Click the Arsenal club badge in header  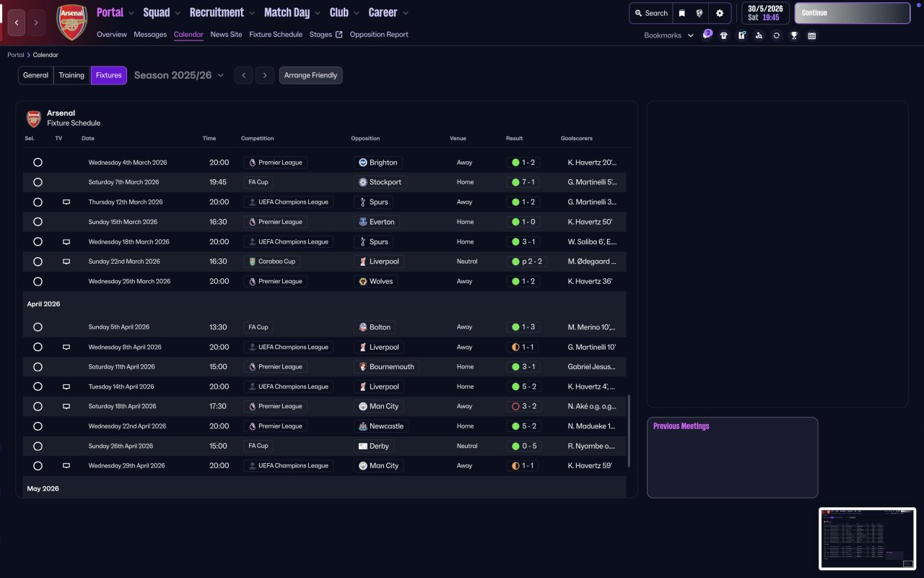click(x=71, y=22)
